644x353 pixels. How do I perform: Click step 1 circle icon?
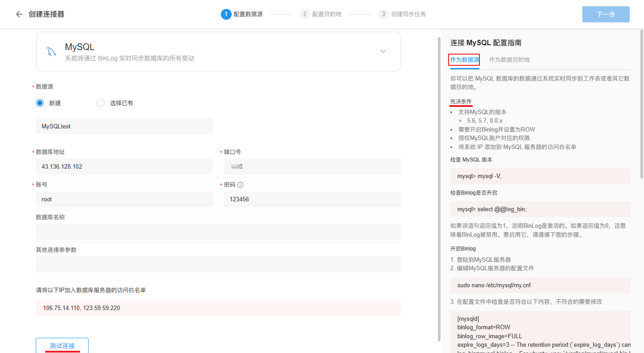pos(226,14)
